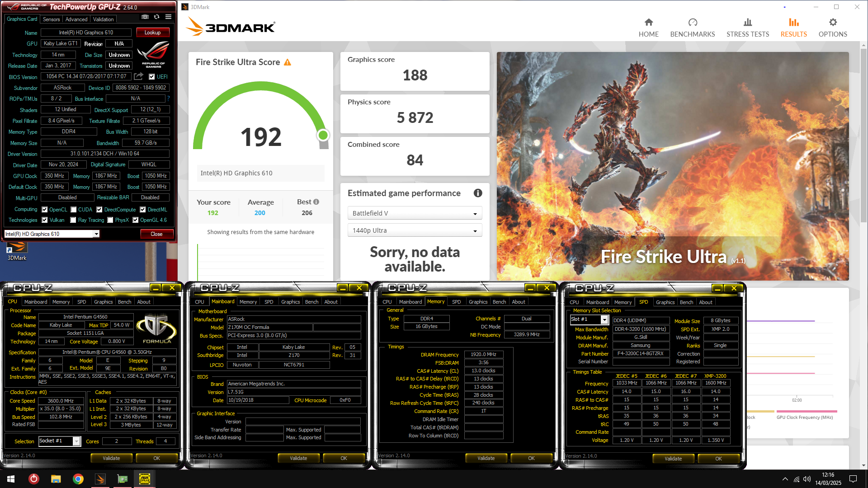Image resolution: width=868 pixels, height=488 pixels.
Task: Open 3DMark Home page
Action: [x=648, y=28]
